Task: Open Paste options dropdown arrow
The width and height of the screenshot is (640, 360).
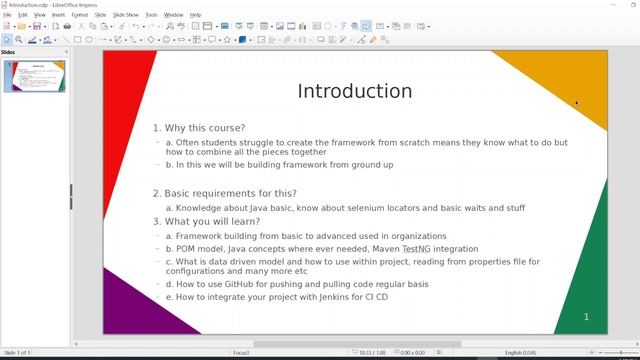Action: [111, 27]
